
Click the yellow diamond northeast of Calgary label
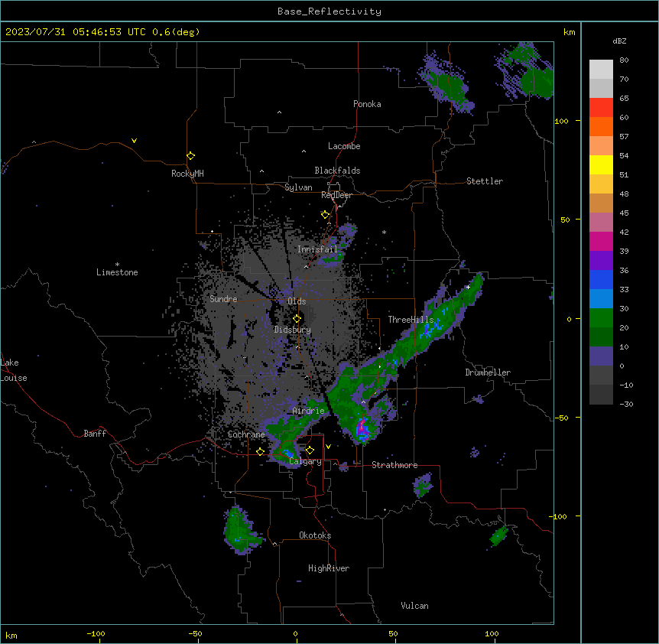[310, 450]
